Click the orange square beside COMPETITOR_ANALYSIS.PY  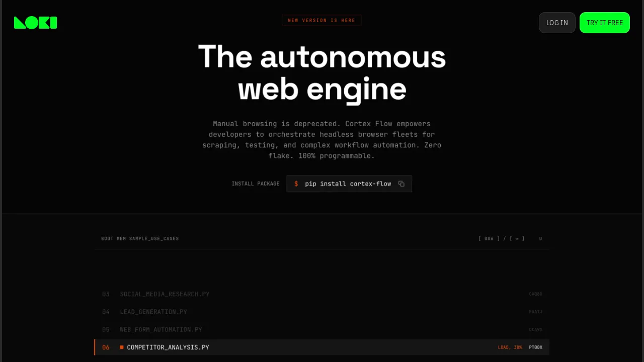[121, 347]
